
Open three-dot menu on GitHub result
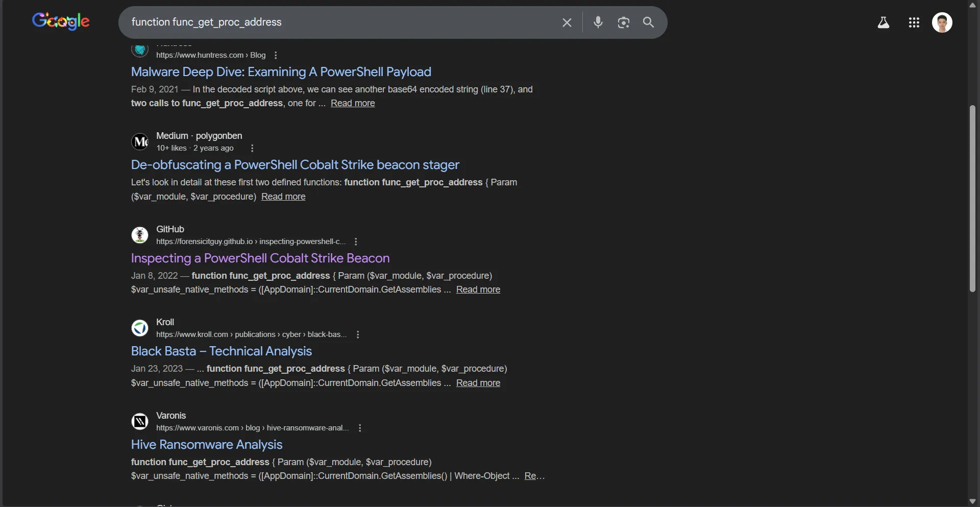pos(355,242)
